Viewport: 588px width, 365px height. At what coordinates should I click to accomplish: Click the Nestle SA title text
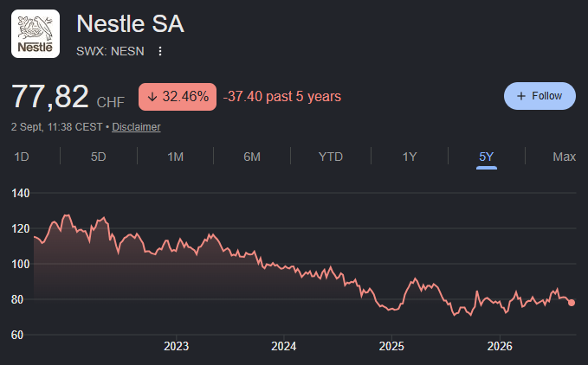(x=130, y=24)
